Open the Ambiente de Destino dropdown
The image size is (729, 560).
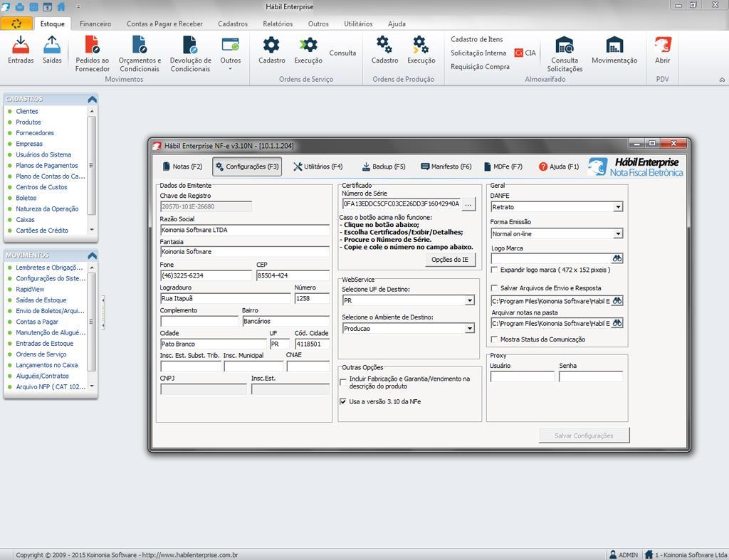[470, 329]
